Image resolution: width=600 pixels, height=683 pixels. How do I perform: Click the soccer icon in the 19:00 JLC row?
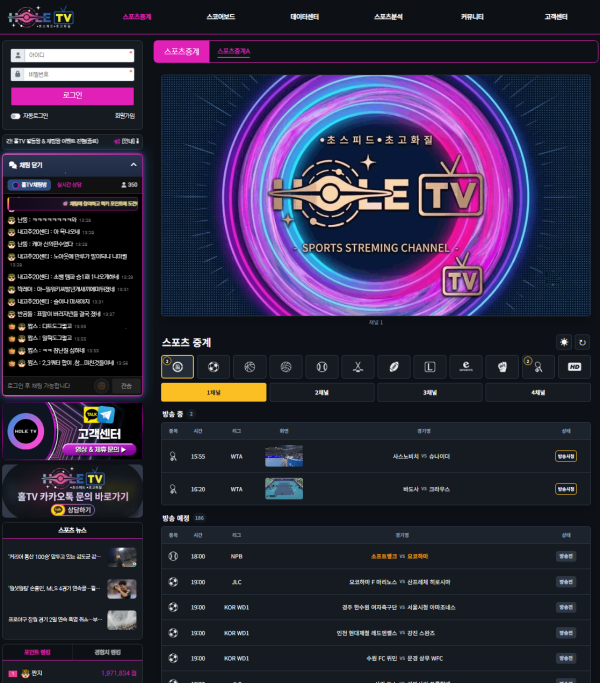pyautogui.click(x=173, y=582)
